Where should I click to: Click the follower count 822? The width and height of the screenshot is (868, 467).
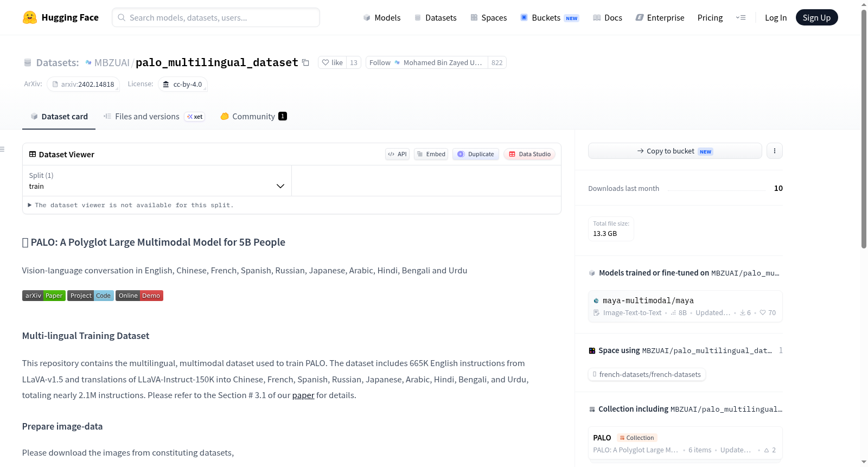click(497, 62)
